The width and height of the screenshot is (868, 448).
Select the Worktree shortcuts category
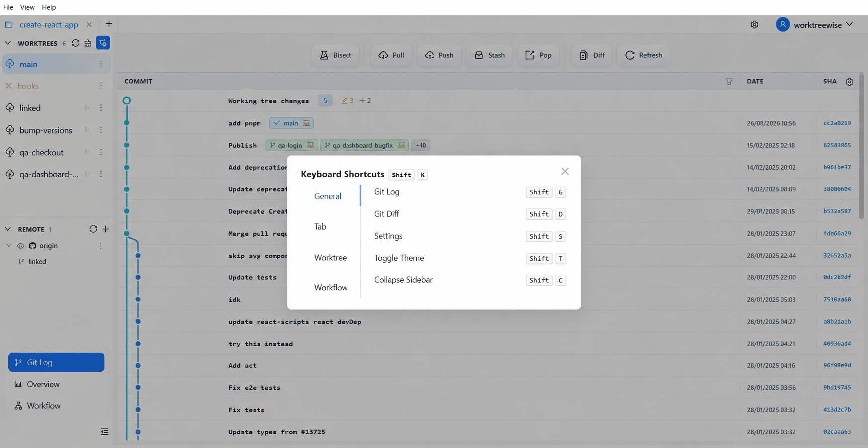tap(330, 258)
